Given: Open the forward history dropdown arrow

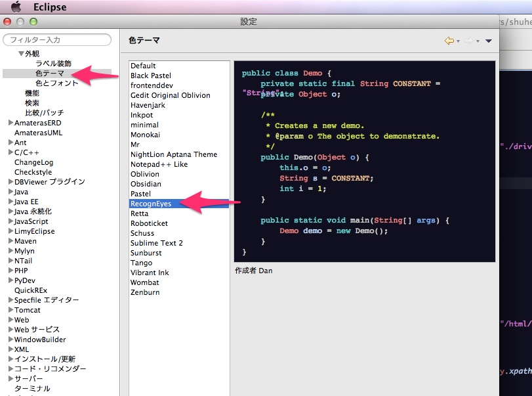Looking at the screenshot, I should pyautogui.click(x=478, y=41).
